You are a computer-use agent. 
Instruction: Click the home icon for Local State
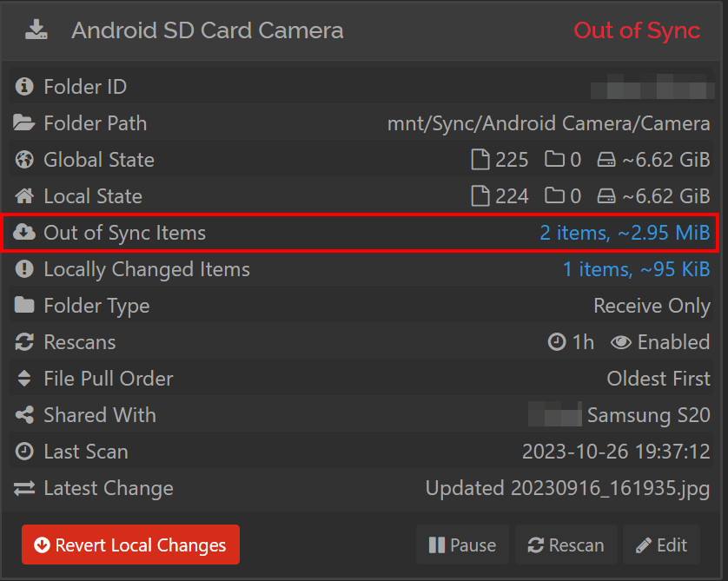[x=24, y=195]
